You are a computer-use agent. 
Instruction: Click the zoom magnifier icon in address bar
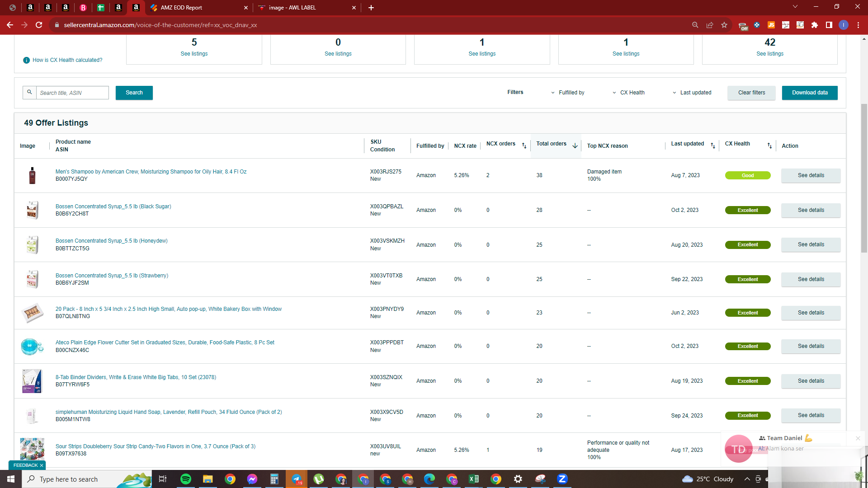coord(695,25)
